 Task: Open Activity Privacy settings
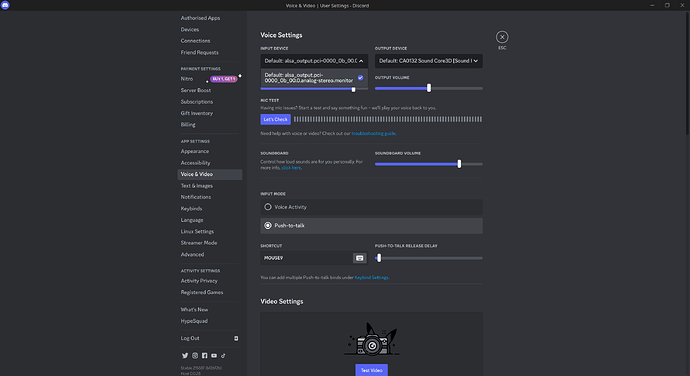click(x=199, y=281)
